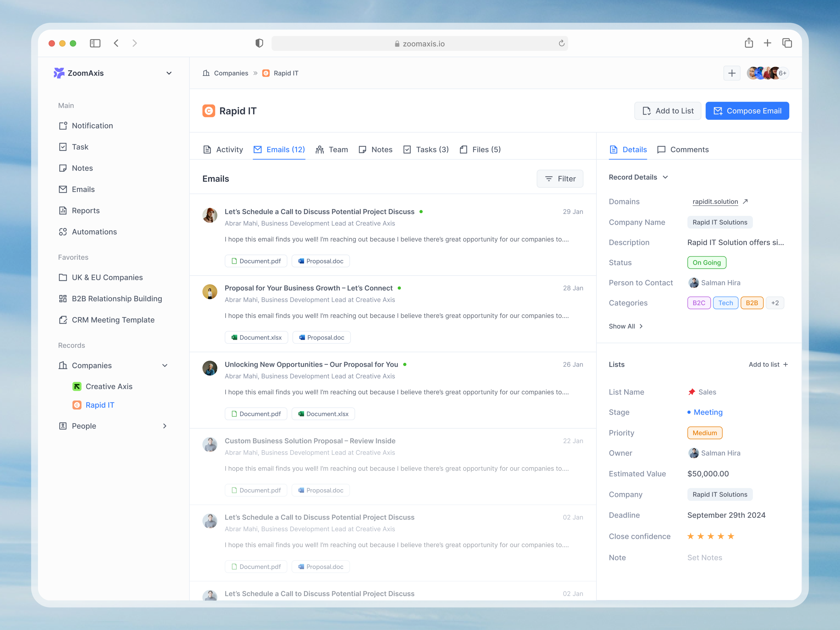The width and height of the screenshot is (840, 630).
Task: Click the page reload icon in address bar
Action: coord(561,43)
